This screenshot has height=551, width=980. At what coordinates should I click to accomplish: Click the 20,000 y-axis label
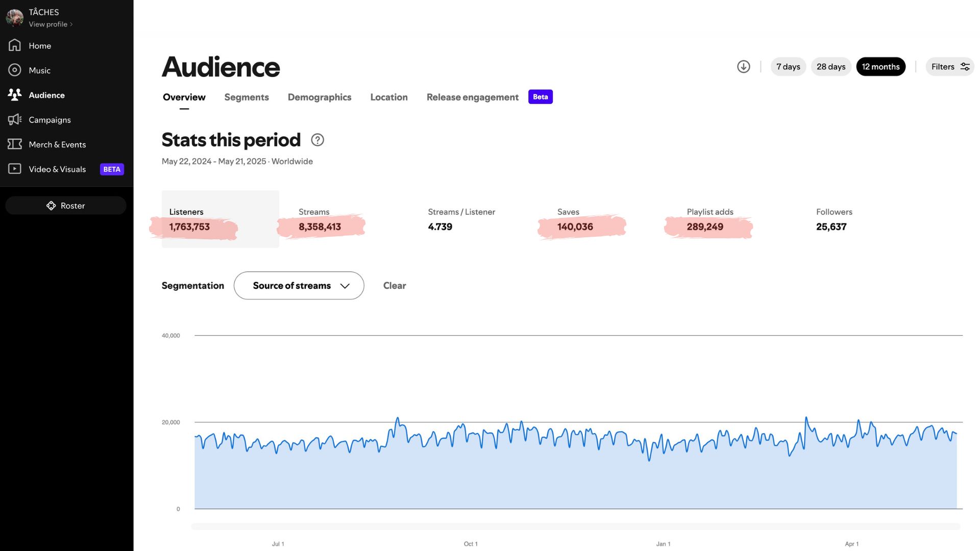coord(171,422)
